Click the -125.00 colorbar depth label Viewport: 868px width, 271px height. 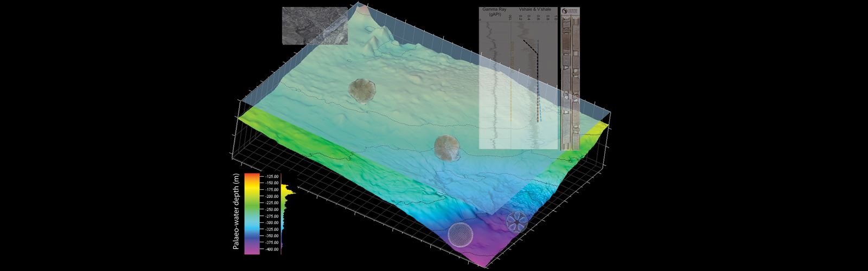(271, 177)
